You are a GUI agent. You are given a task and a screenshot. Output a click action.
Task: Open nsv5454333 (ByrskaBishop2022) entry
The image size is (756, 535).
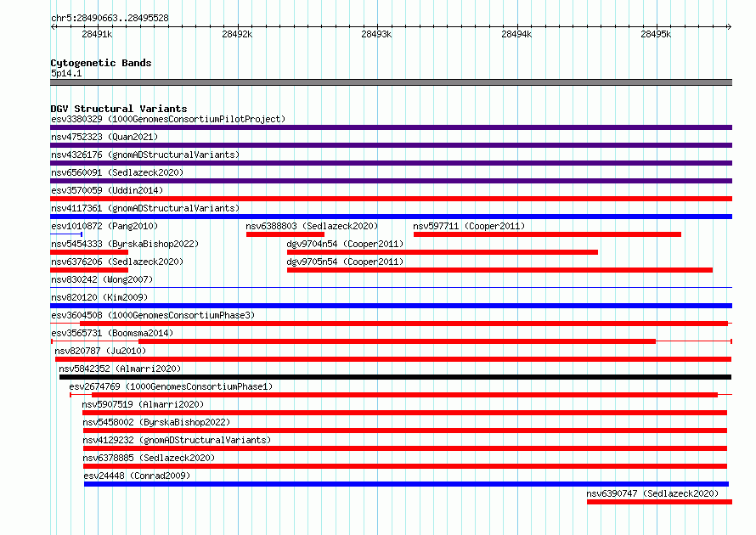pyautogui.click(x=125, y=244)
